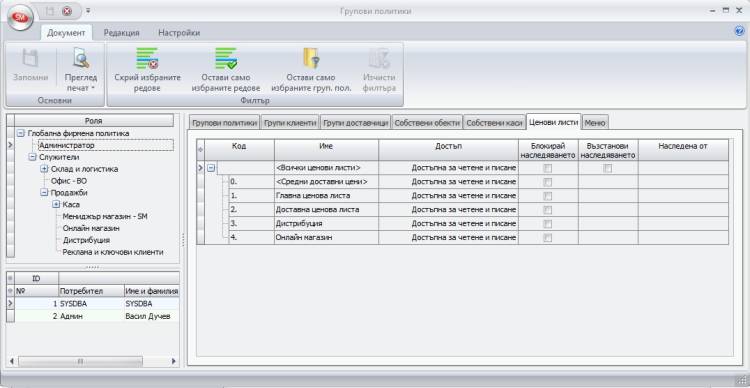Click the Потребител column header
Screen dimensions: 750x388
(90, 291)
